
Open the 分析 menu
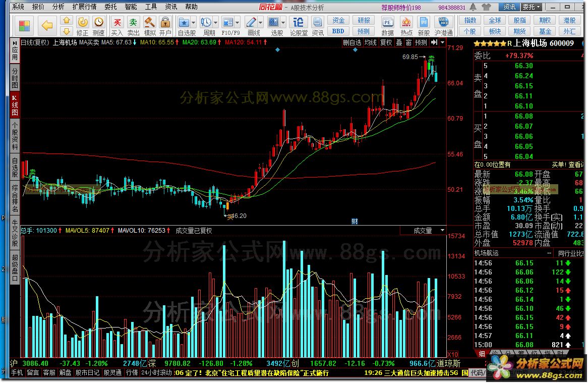tap(58, 7)
